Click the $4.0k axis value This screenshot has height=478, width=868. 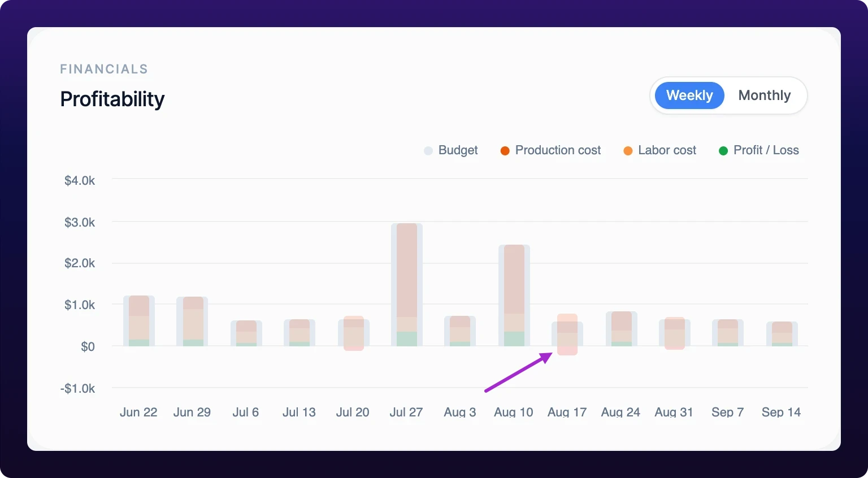(x=80, y=181)
